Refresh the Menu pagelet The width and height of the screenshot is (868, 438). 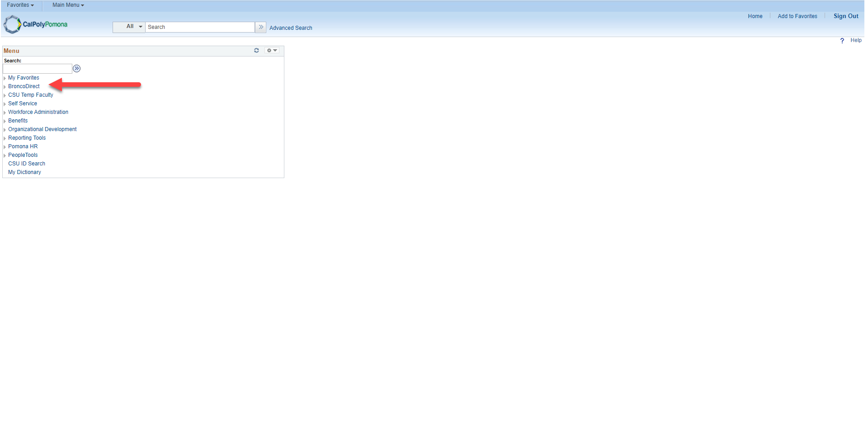tap(256, 50)
